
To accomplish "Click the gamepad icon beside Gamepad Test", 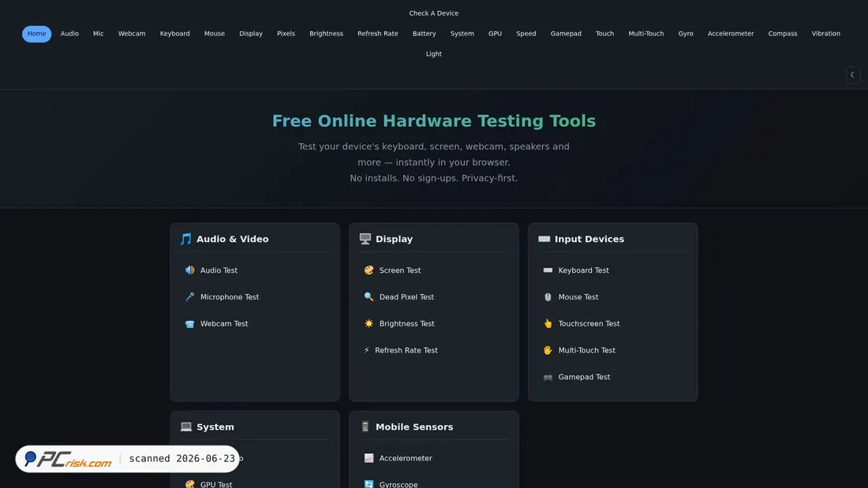I will [x=548, y=378].
